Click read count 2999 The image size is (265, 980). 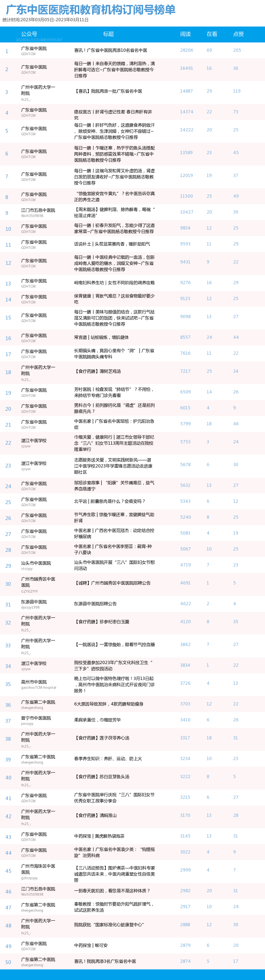coord(185,870)
